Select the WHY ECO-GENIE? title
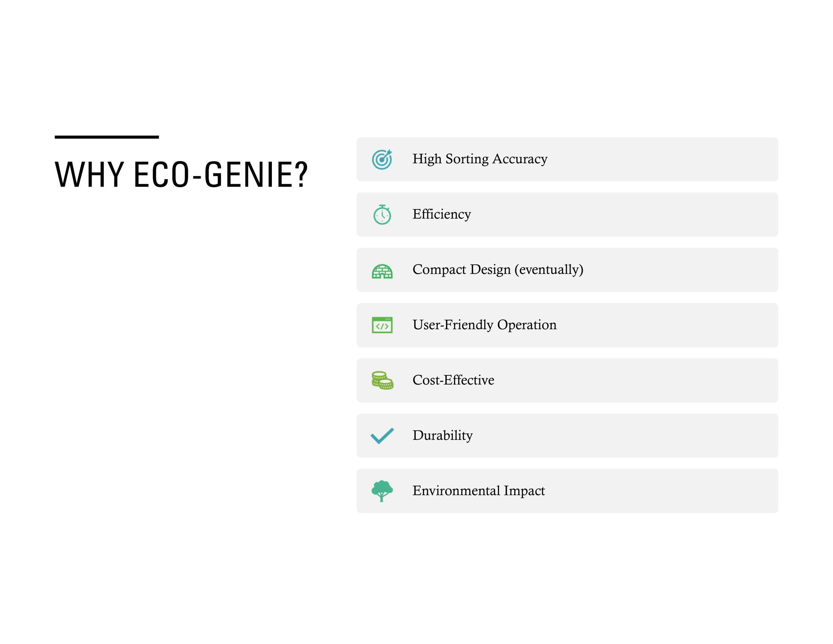 point(181,175)
